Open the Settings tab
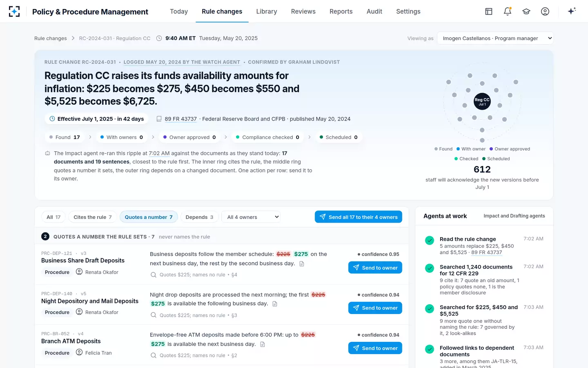Screen dimensions: 588x368 408,11
